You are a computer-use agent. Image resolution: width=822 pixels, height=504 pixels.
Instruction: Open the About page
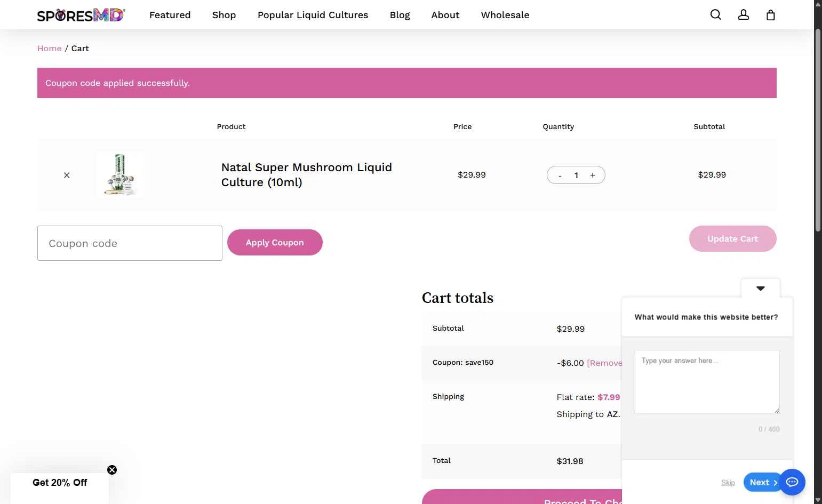click(x=445, y=15)
